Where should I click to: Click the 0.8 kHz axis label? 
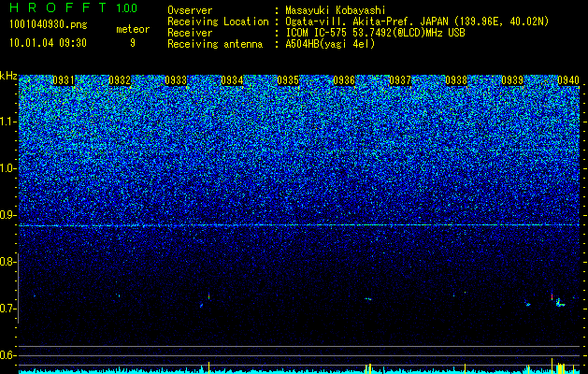(x=7, y=262)
